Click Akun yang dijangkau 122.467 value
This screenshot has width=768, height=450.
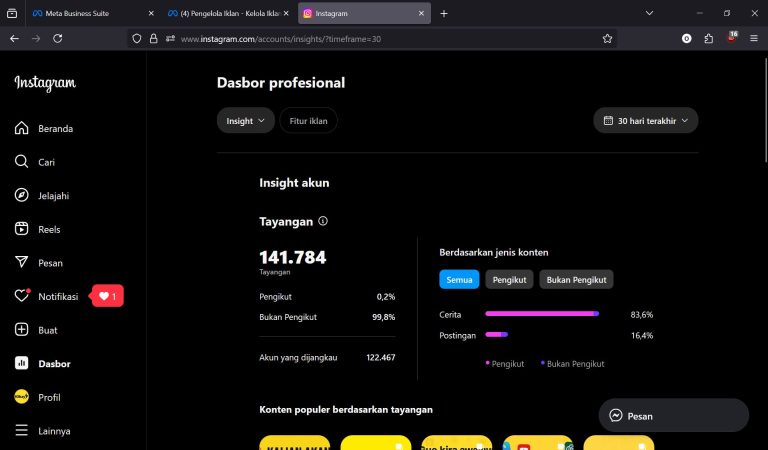pyautogui.click(x=381, y=357)
